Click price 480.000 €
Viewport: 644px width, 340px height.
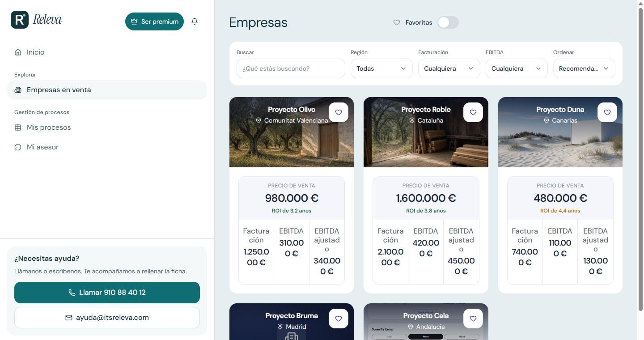[x=560, y=198]
